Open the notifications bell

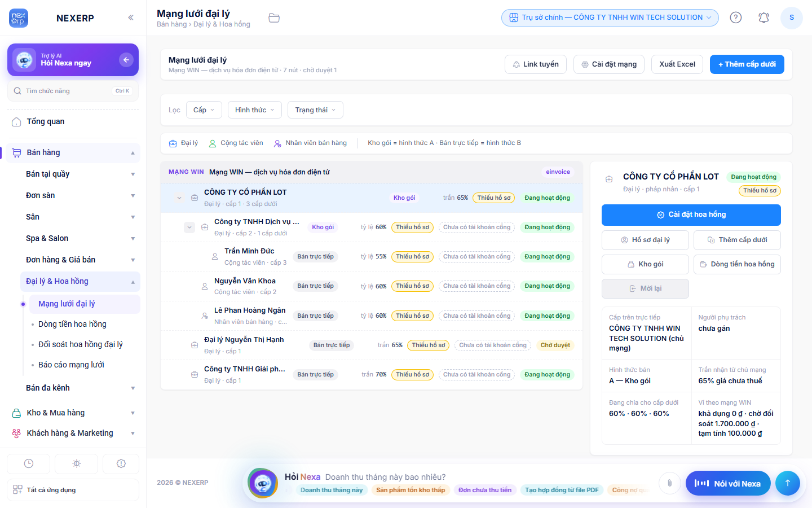[764, 17]
